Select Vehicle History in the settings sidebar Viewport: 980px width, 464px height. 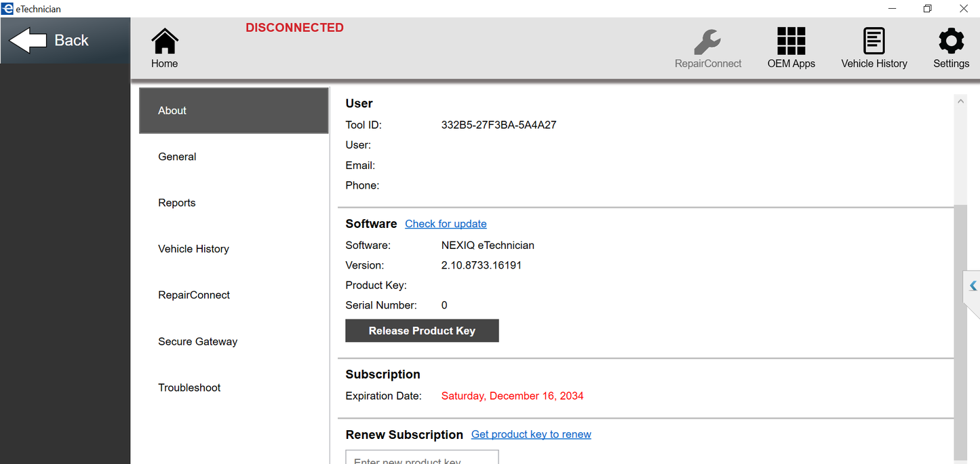[234, 249]
